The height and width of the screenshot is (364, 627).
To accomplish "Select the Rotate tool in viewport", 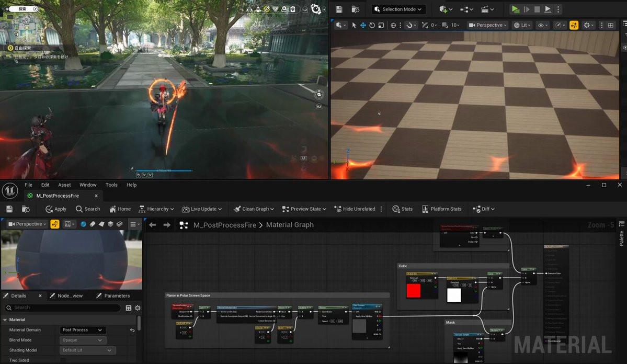I will click(372, 25).
